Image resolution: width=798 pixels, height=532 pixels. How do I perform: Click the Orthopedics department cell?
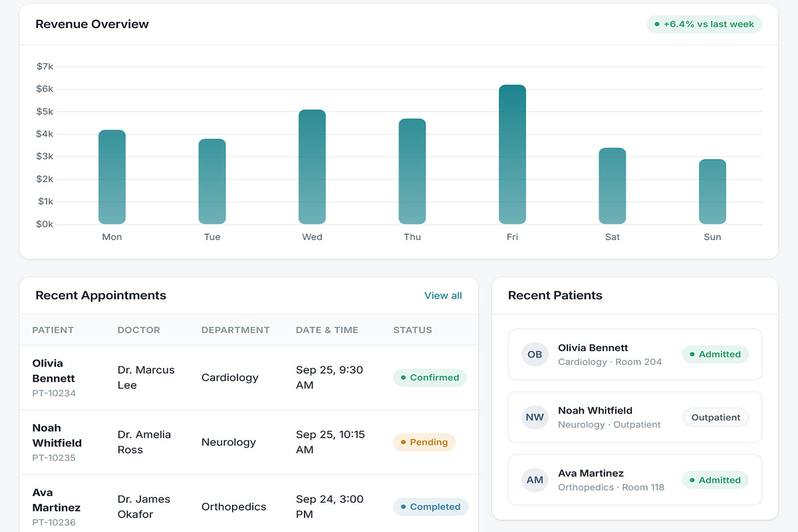(x=234, y=507)
